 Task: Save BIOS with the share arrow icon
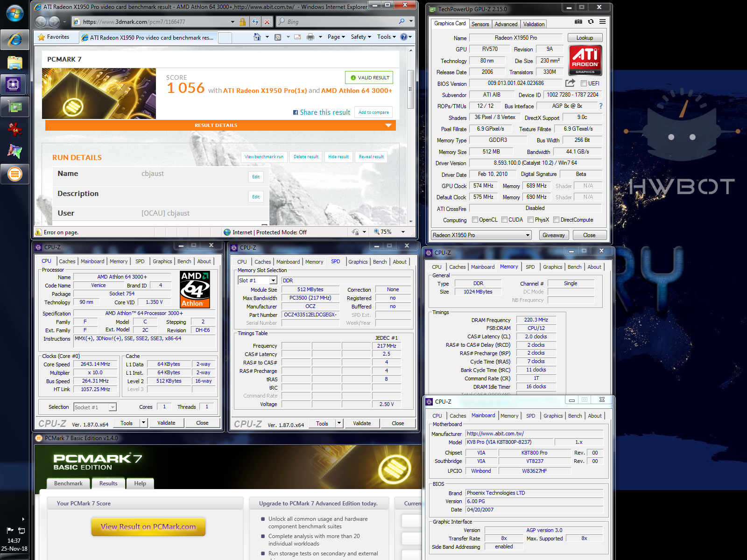(570, 83)
